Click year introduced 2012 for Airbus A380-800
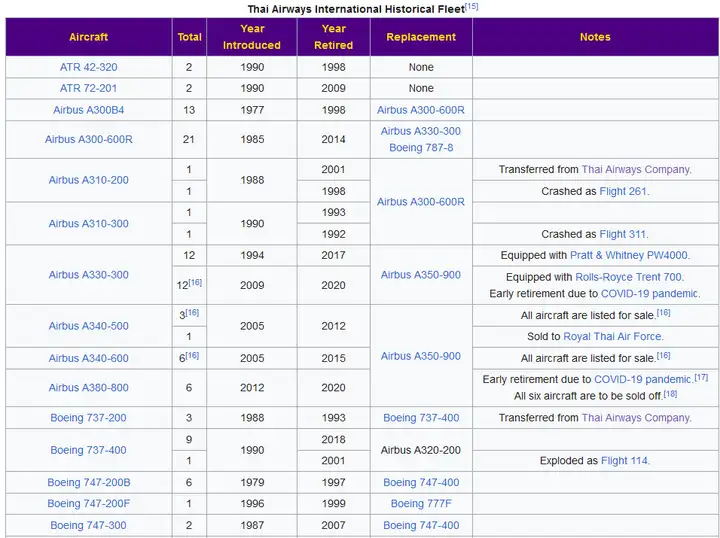 click(x=252, y=388)
